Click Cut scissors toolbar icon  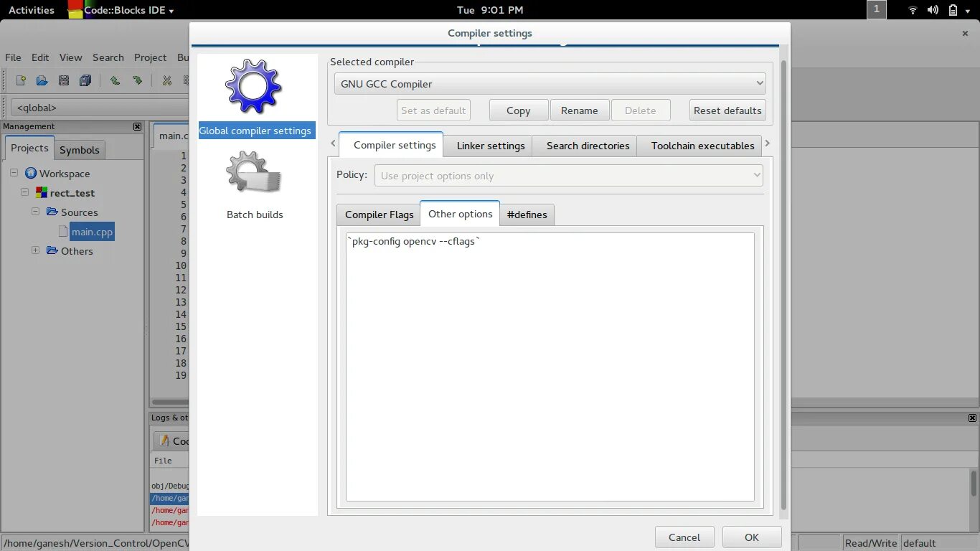(167, 80)
